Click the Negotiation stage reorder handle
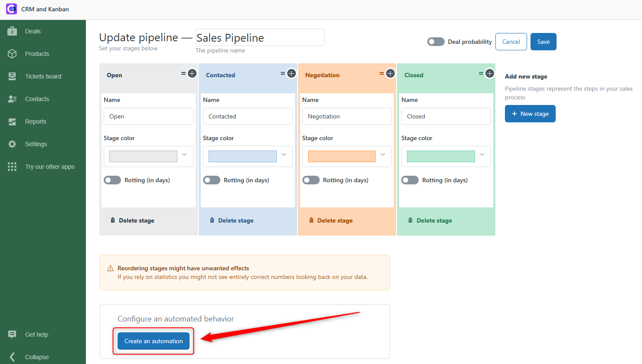 click(382, 73)
